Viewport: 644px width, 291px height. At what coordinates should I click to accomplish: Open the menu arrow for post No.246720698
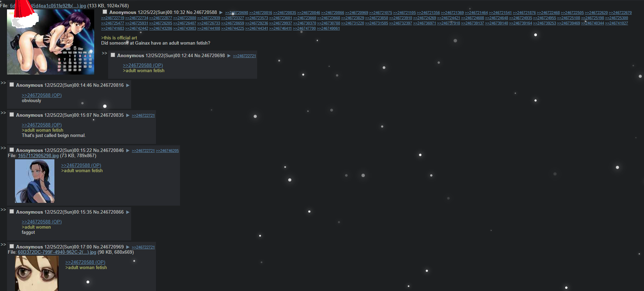229,56
